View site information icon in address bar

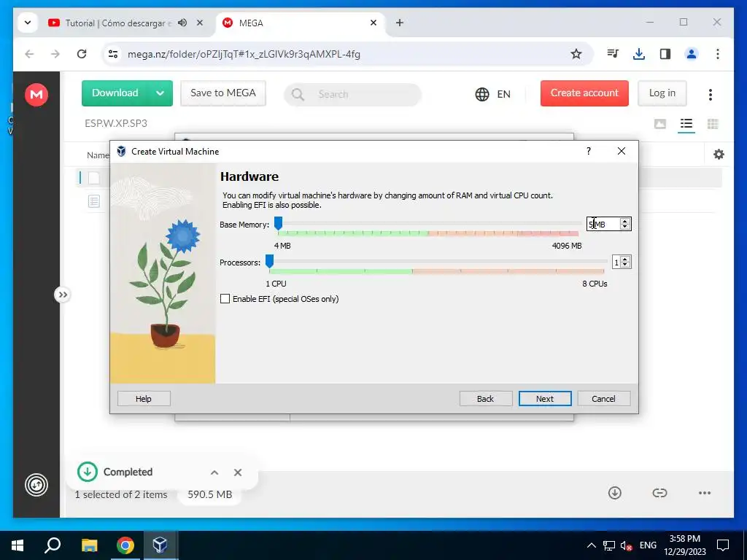pyautogui.click(x=113, y=54)
